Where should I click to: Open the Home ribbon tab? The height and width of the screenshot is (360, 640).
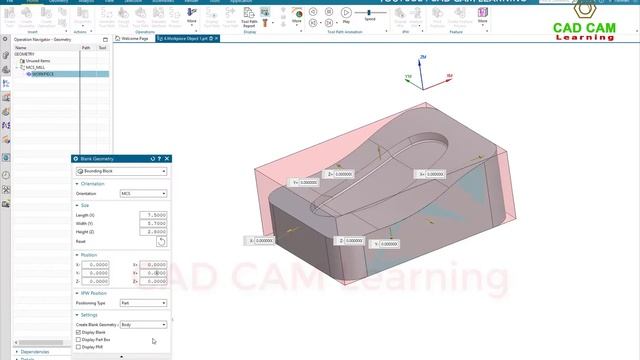pos(32,2)
